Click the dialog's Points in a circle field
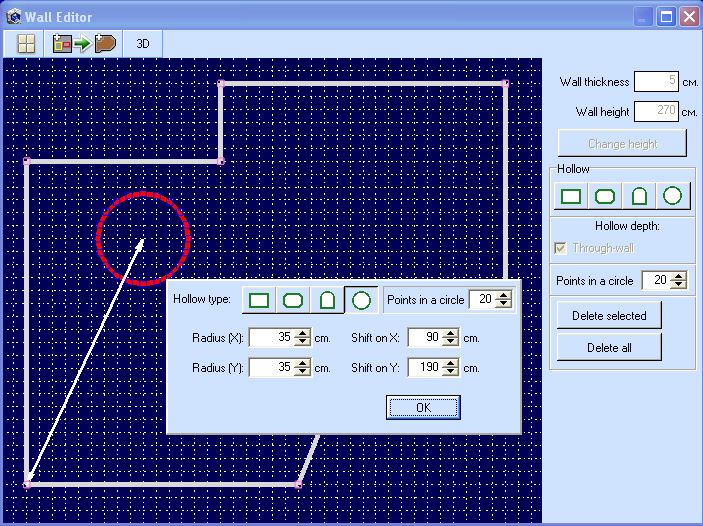Screen dimensions: 703x526 [x=482, y=300]
